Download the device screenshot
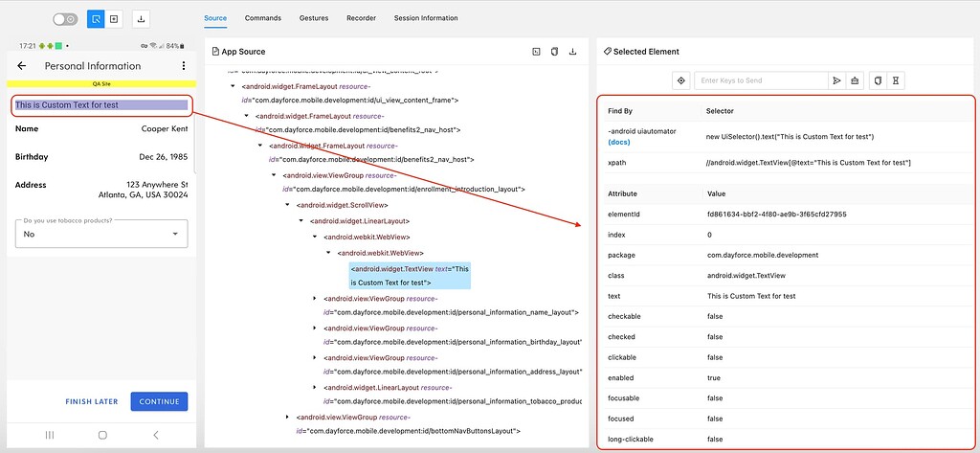 [142, 19]
